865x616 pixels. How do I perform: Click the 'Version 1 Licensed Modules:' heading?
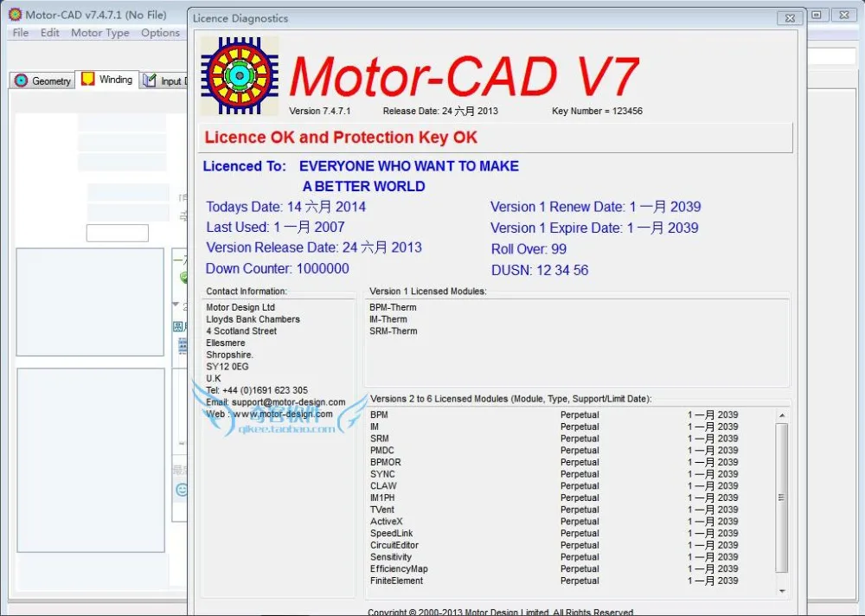pyautogui.click(x=428, y=292)
